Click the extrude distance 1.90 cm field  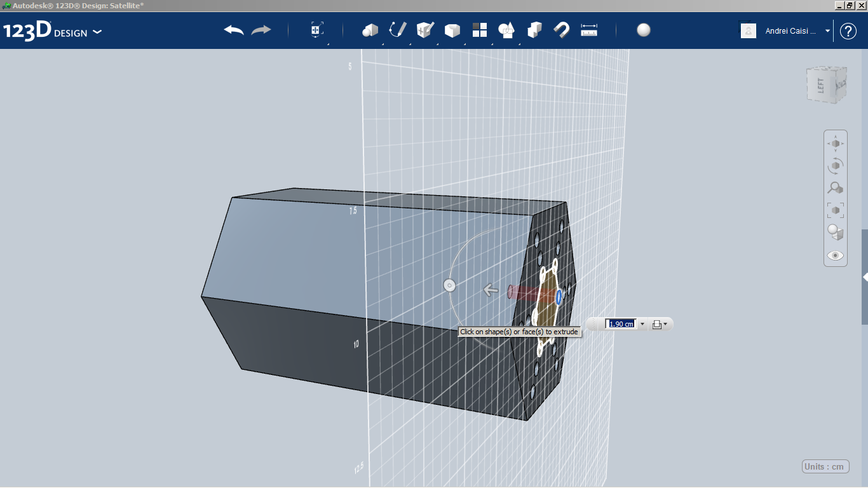(x=620, y=324)
